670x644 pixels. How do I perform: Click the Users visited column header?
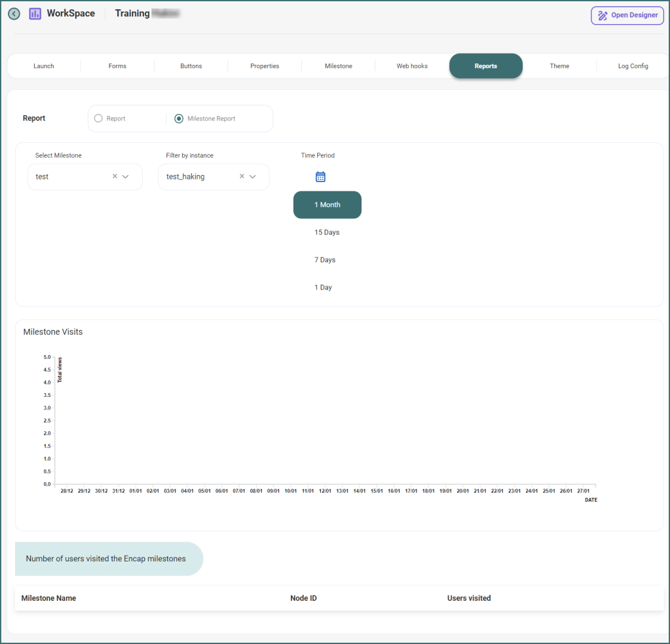coord(469,598)
